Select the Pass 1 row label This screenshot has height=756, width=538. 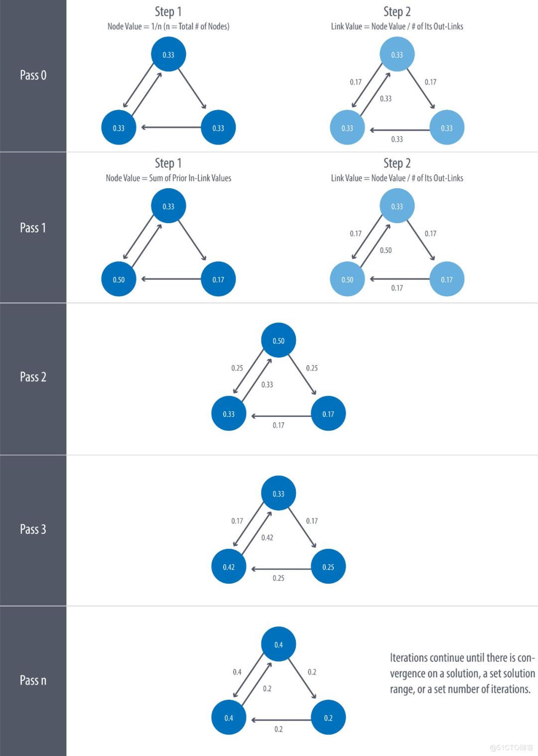pyautogui.click(x=33, y=228)
